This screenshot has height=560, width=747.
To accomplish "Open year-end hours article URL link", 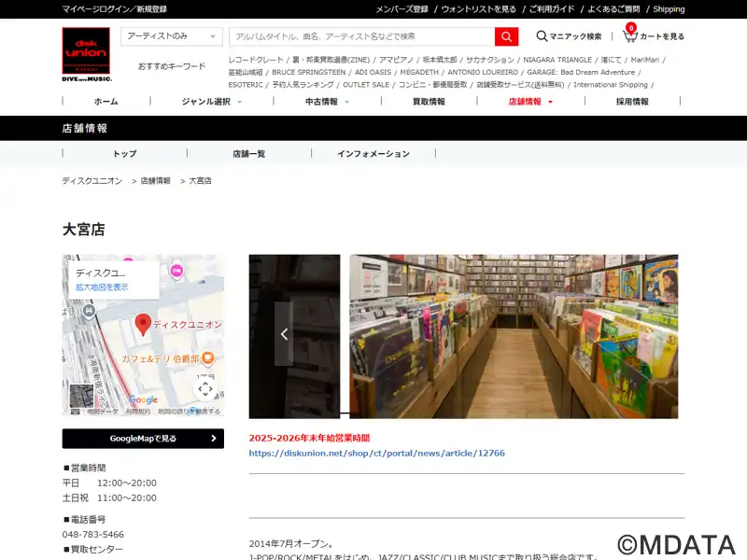I will click(x=377, y=453).
